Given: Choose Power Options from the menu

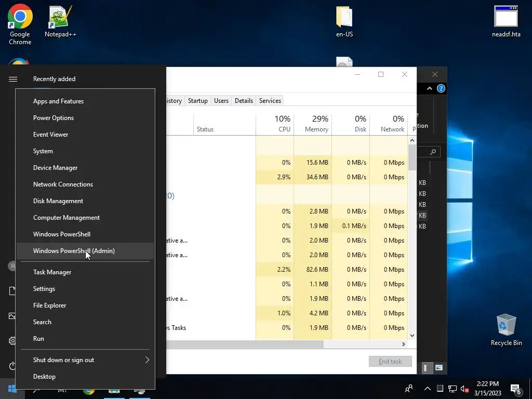Looking at the screenshot, I should (x=85, y=118).
